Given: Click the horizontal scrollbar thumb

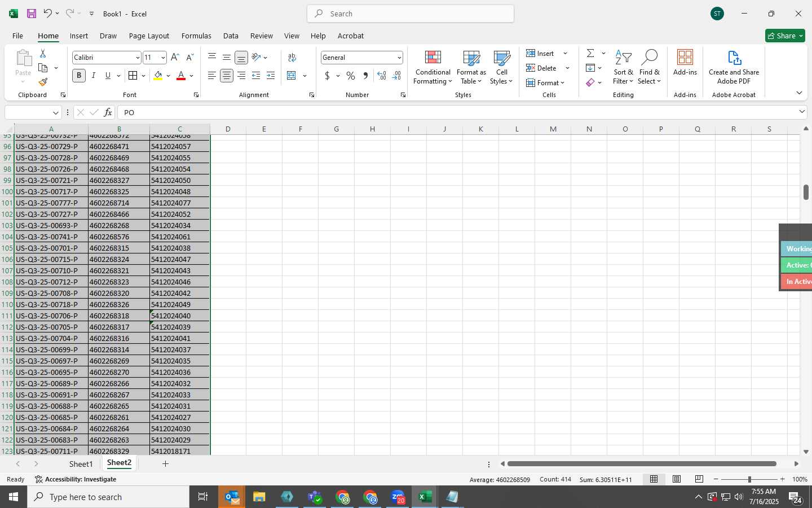Looking at the screenshot, I should coord(642,464).
